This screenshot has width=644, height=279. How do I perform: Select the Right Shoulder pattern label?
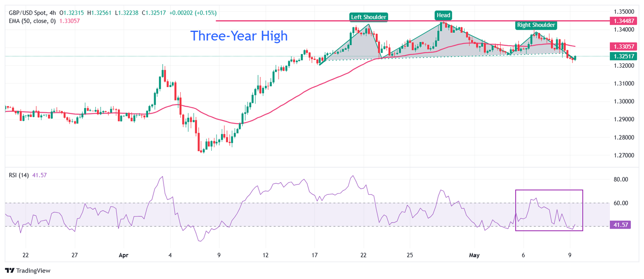click(536, 25)
